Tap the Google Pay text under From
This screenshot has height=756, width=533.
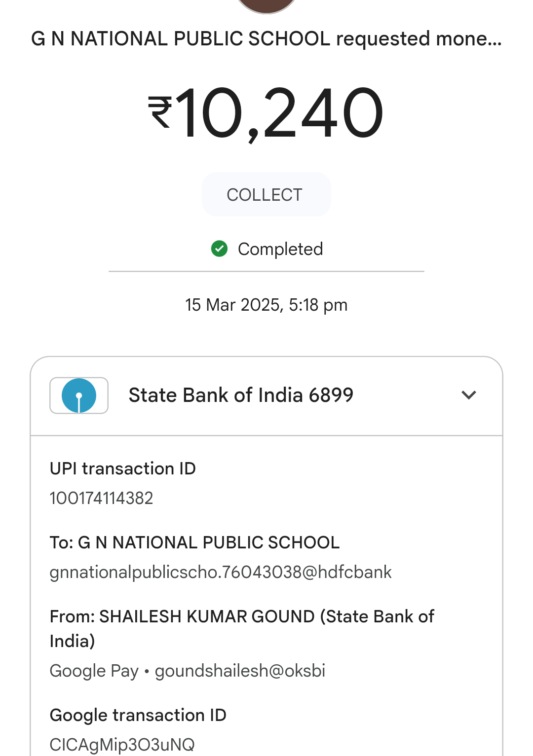click(94, 671)
